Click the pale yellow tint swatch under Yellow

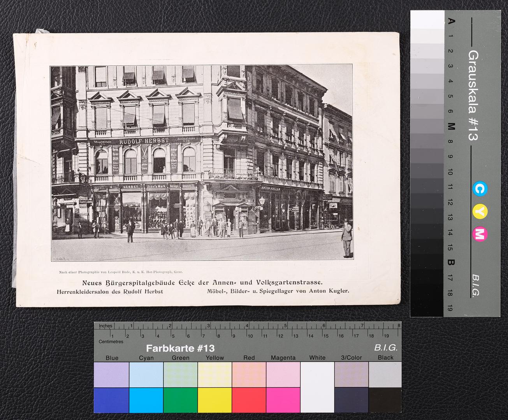coord(214,374)
